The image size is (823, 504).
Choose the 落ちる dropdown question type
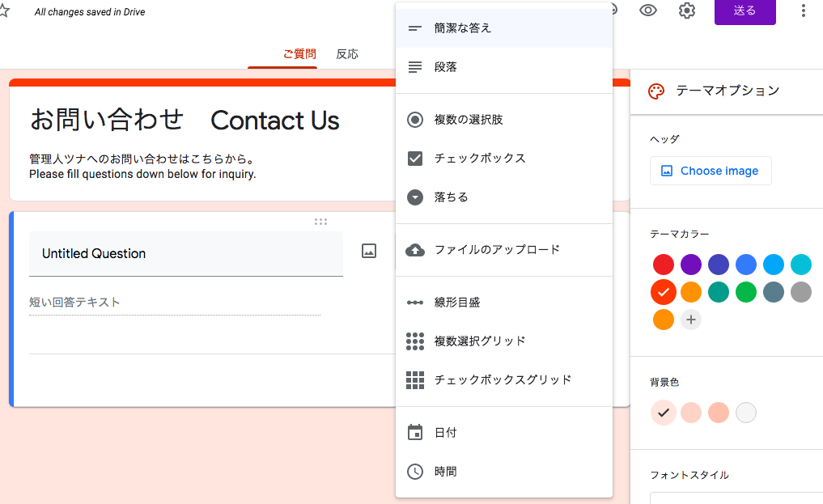click(x=415, y=197)
